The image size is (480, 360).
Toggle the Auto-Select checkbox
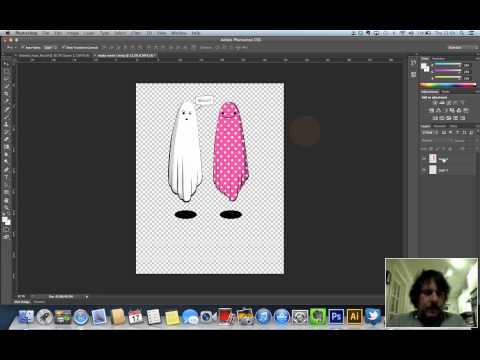click(23, 48)
